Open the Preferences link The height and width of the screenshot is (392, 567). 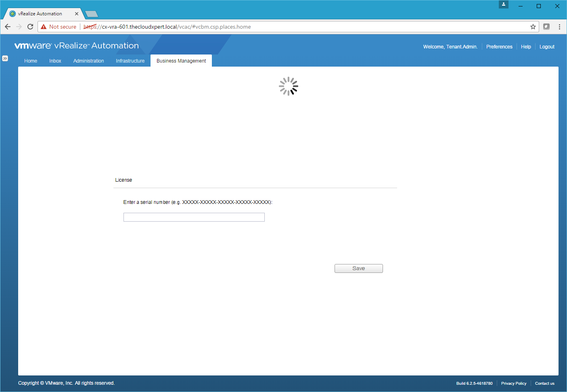(499, 47)
